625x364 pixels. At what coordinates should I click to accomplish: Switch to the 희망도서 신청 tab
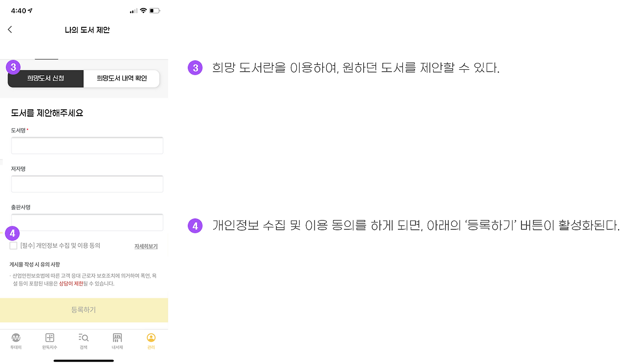[x=46, y=79]
